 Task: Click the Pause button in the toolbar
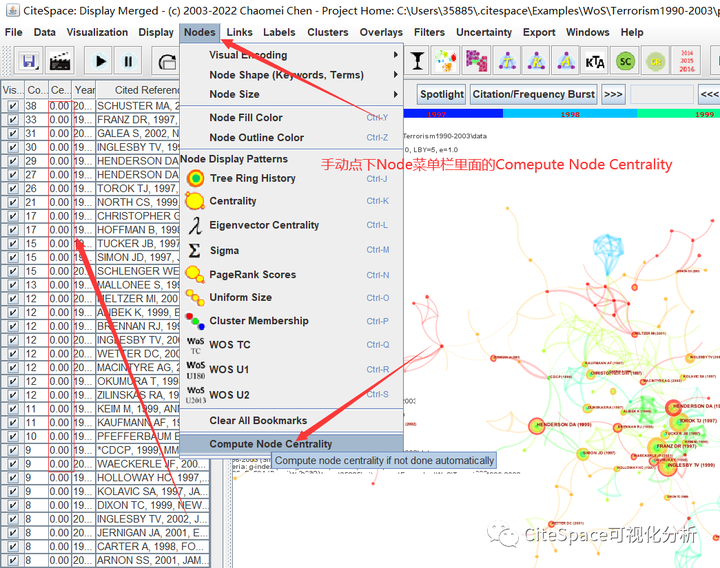click(x=128, y=61)
